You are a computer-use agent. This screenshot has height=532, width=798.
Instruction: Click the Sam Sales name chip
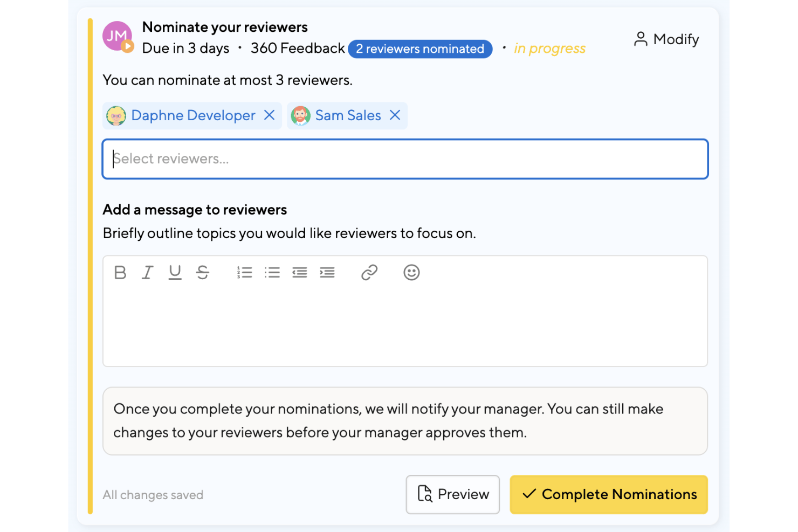click(348, 115)
